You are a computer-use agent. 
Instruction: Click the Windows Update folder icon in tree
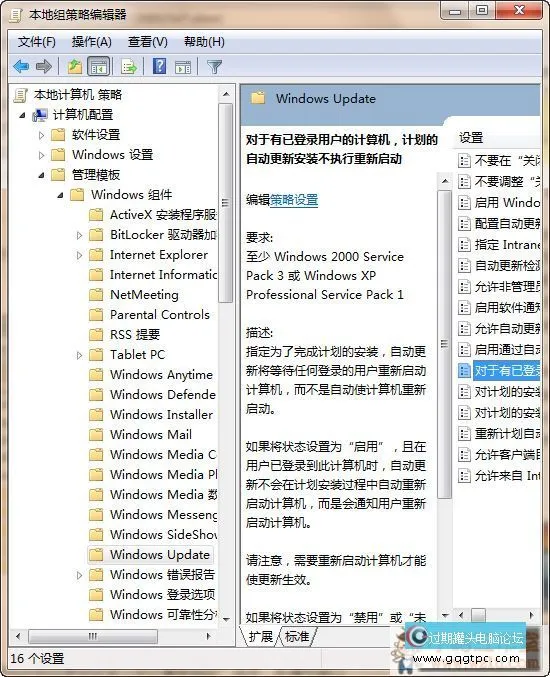(96, 555)
